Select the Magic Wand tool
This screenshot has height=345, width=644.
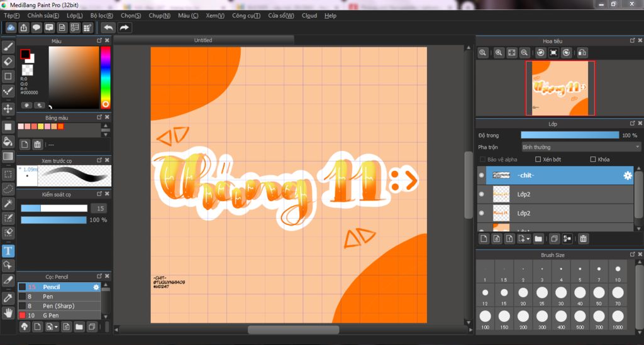(8, 204)
